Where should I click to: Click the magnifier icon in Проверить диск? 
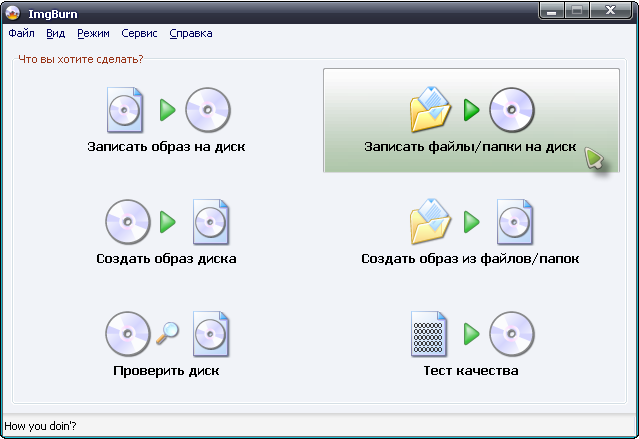pyautogui.click(x=167, y=333)
